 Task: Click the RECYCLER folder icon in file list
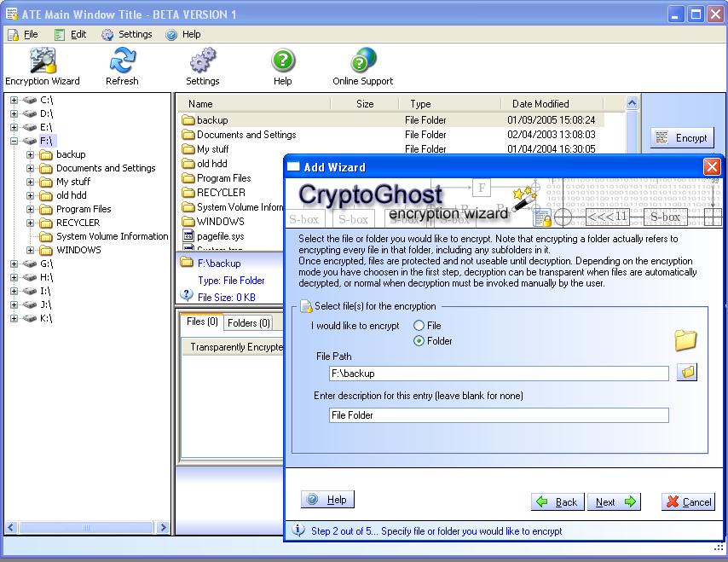188,192
